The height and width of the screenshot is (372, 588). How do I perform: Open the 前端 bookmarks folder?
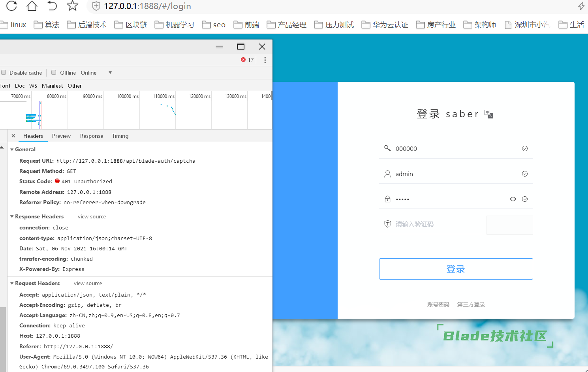tap(246, 24)
